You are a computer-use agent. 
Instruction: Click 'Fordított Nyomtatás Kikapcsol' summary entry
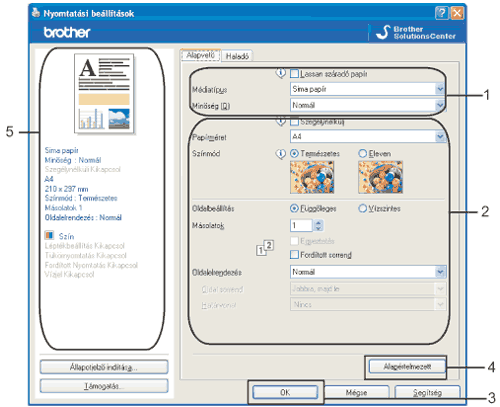(91, 265)
